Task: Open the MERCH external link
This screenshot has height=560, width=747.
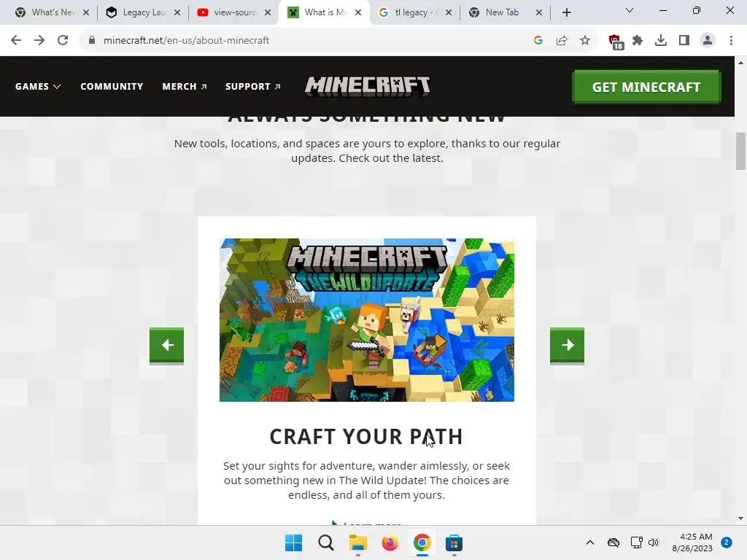Action: [185, 87]
